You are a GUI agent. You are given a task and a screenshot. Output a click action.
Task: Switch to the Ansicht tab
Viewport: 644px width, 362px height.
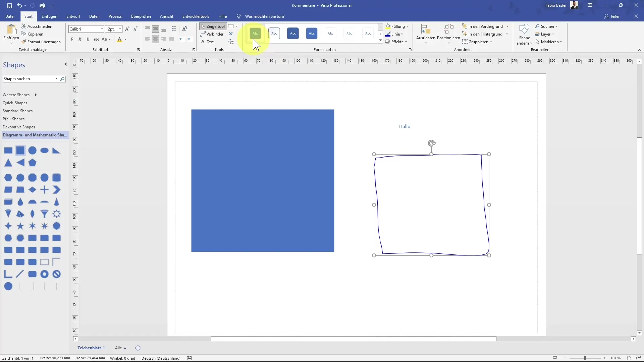tap(167, 16)
